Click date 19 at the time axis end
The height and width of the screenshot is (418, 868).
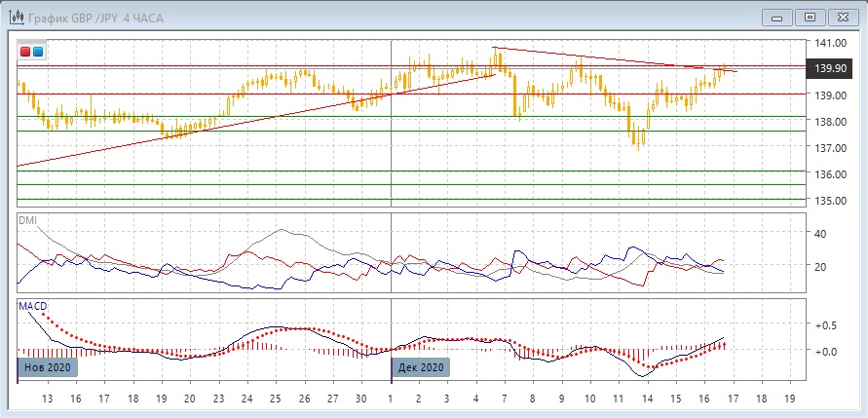789,399
